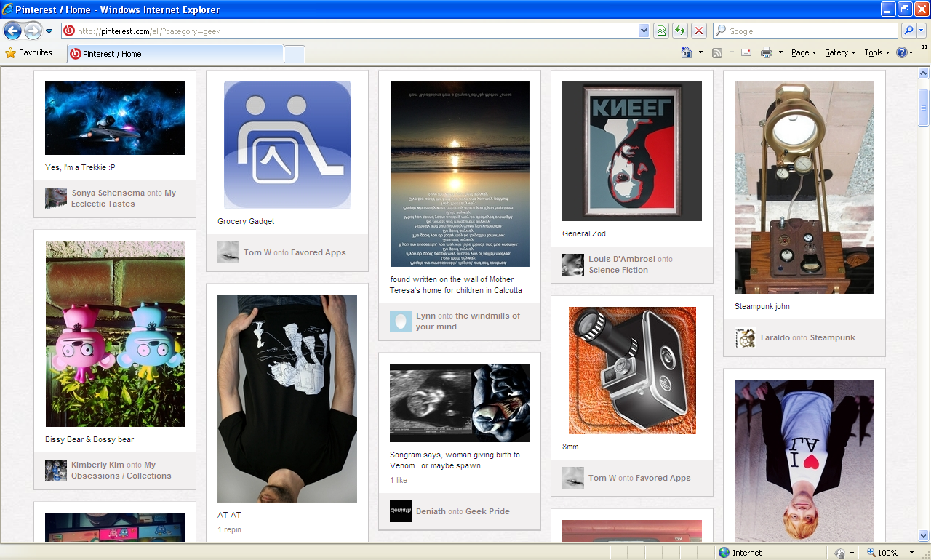Open the AT-AT t-shirt pin image
The height and width of the screenshot is (560, 931).
pos(287,399)
